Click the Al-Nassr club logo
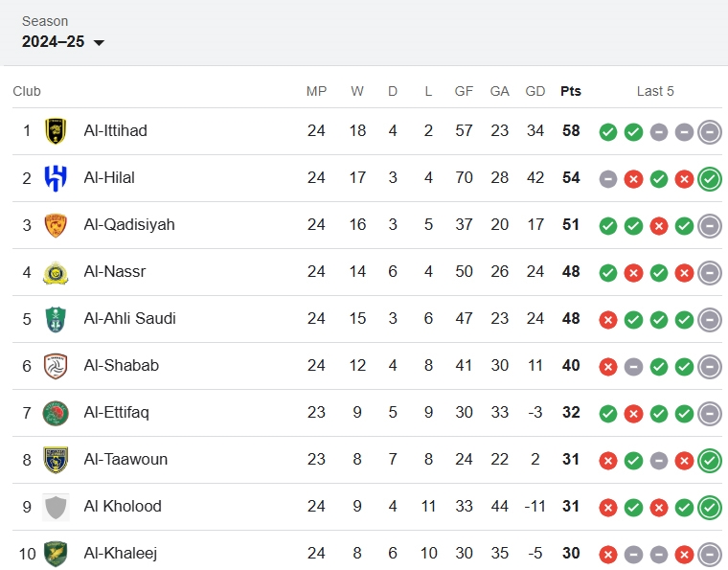This screenshot has height=570, width=728. pyautogui.click(x=56, y=272)
